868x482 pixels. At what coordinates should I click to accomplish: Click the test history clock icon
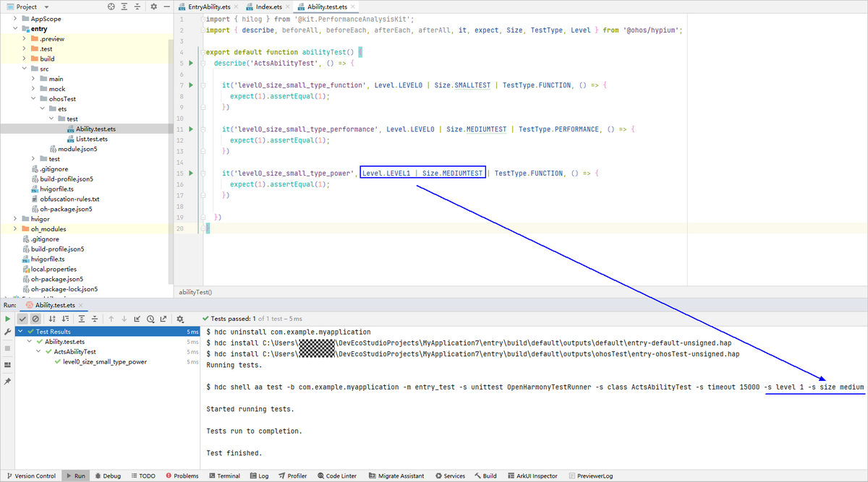[x=150, y=319]
